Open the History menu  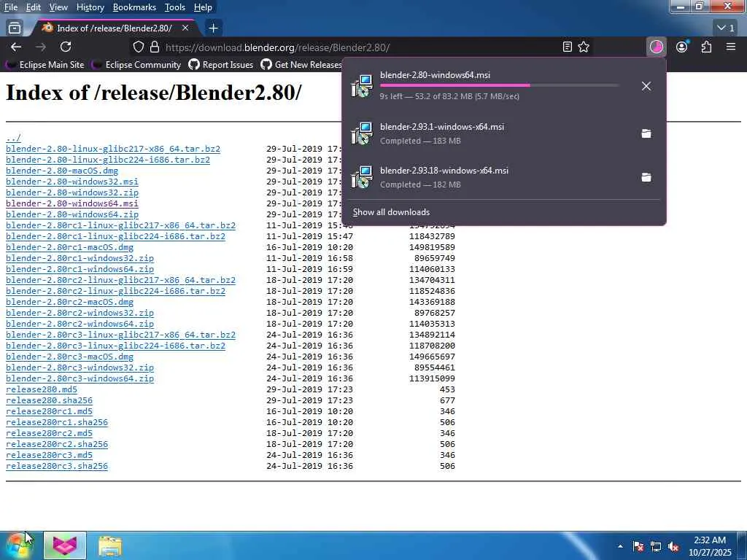[x=90, y=7]
